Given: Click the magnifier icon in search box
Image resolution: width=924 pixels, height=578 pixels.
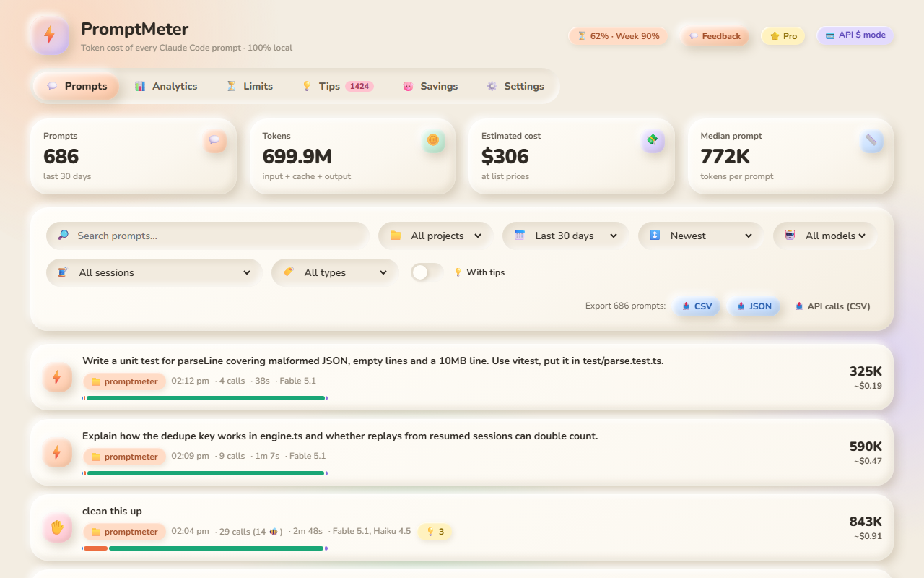Looking at the screenshot, I should tap(64, 236).
